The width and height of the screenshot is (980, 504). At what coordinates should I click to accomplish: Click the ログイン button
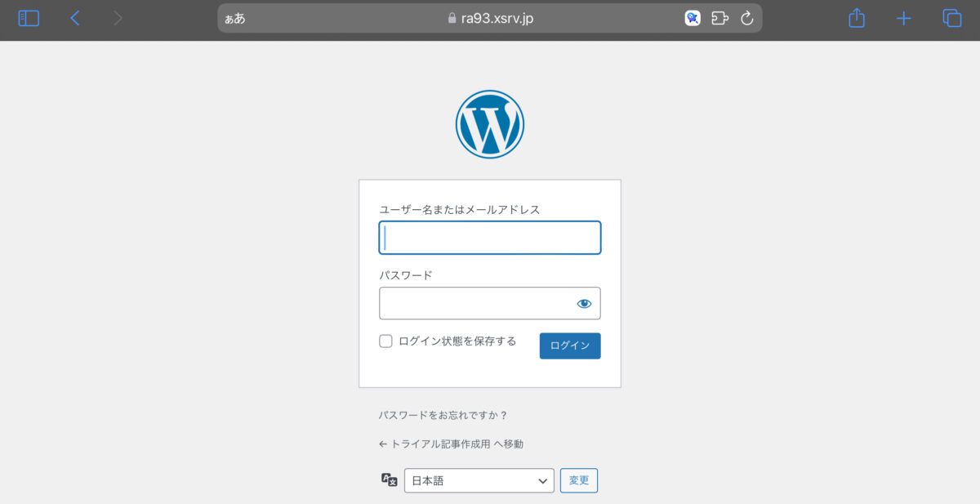(x=570, y=346)
